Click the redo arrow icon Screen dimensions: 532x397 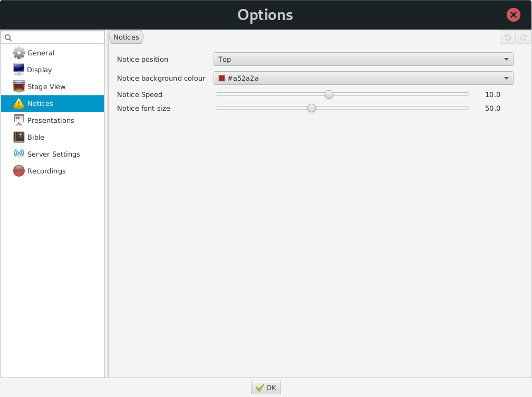[523, 37]
